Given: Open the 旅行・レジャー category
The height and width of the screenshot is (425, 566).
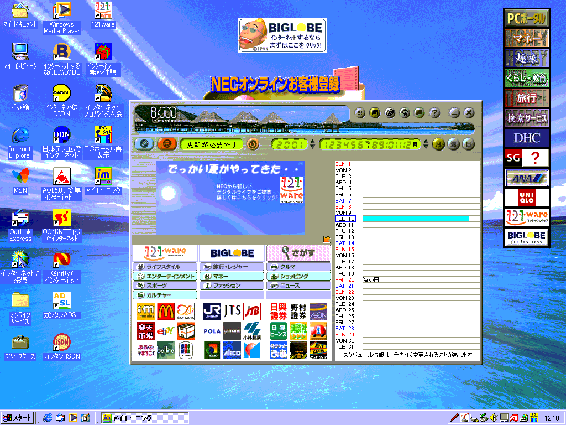Looking at the screenshot, I should click(x=232, y=267).
